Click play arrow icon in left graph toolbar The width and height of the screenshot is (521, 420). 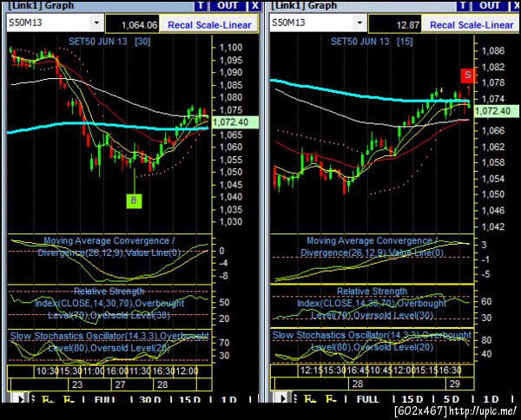tap(21, 398)
